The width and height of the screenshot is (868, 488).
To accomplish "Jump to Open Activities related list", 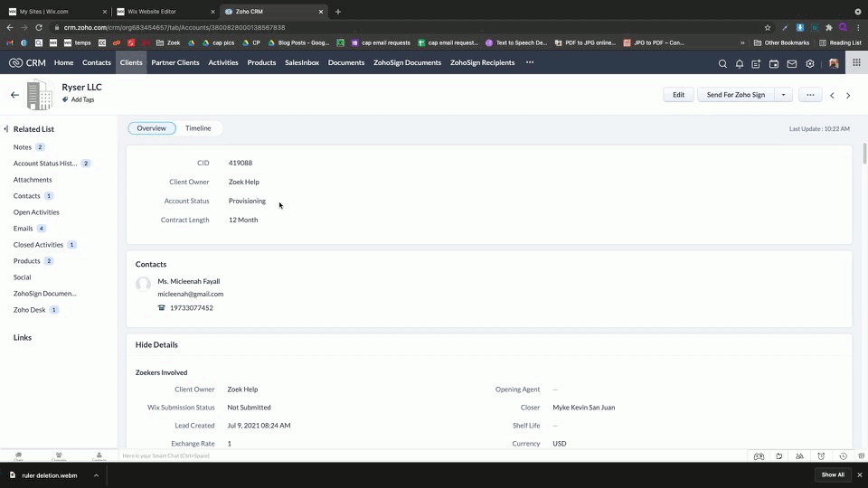I will (36, 211).
